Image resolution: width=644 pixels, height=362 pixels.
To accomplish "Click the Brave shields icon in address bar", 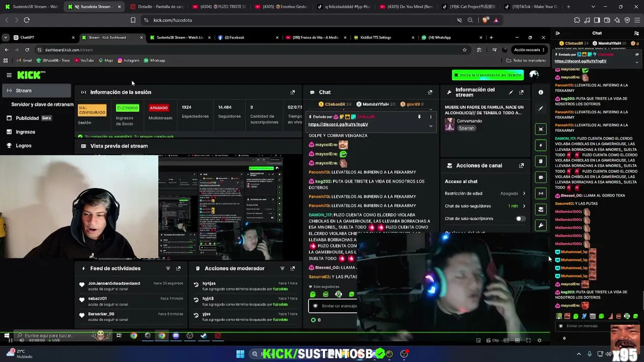I will click(x=485, y=20).
